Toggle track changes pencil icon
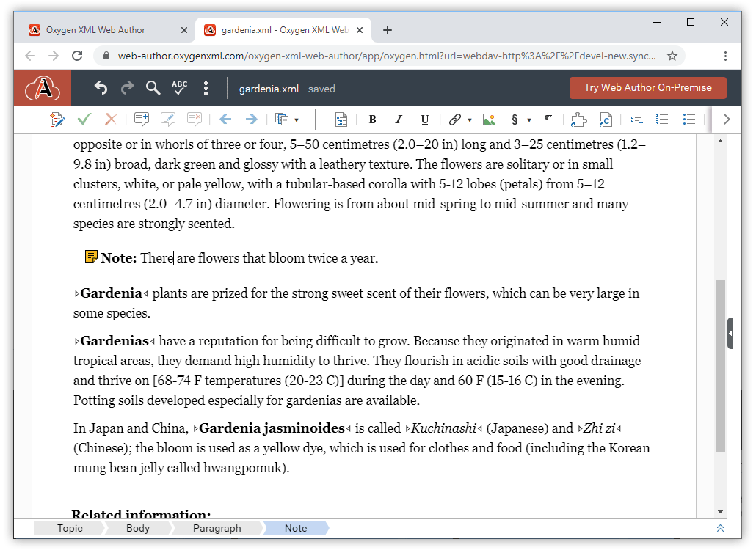756x550 pixels. pos(57,120)
